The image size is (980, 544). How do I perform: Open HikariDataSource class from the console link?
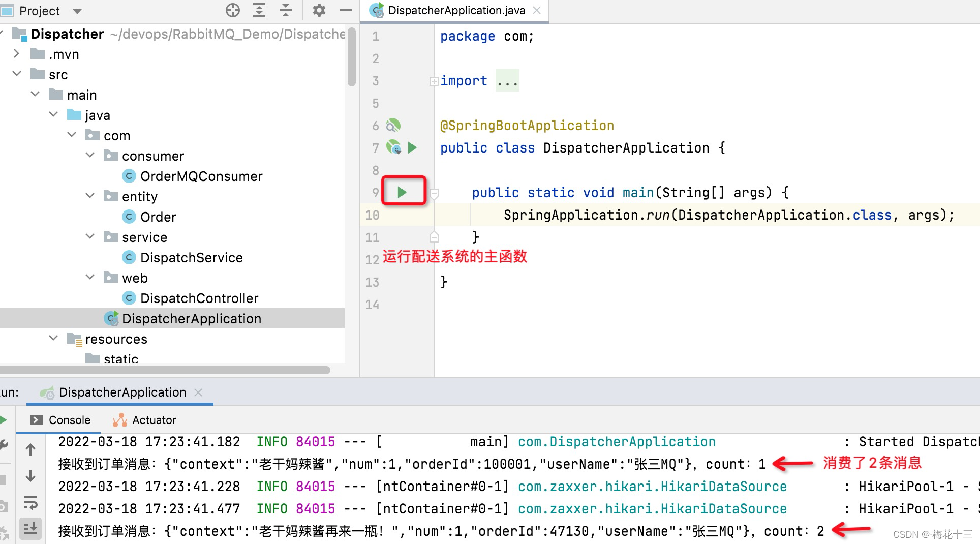(652, 487)
